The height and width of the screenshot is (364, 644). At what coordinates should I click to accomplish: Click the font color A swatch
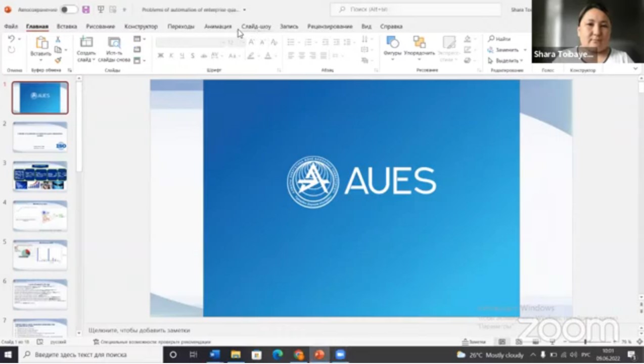coord(268,56)
